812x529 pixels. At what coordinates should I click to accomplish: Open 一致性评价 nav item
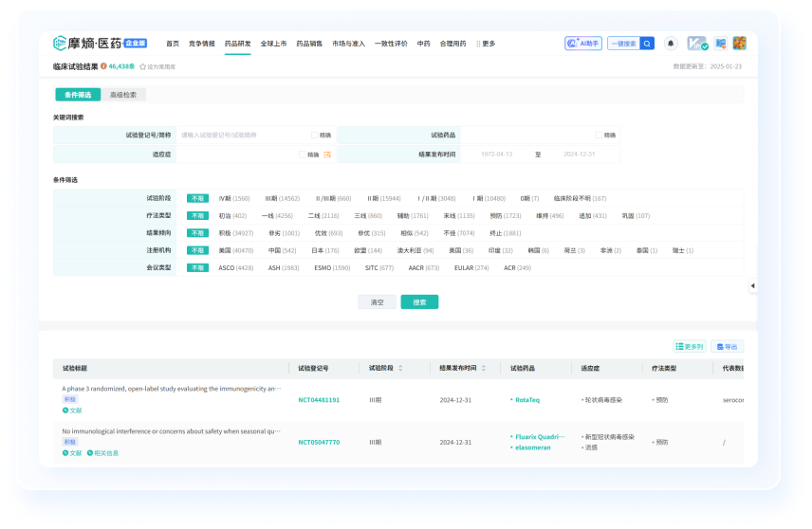391,44
